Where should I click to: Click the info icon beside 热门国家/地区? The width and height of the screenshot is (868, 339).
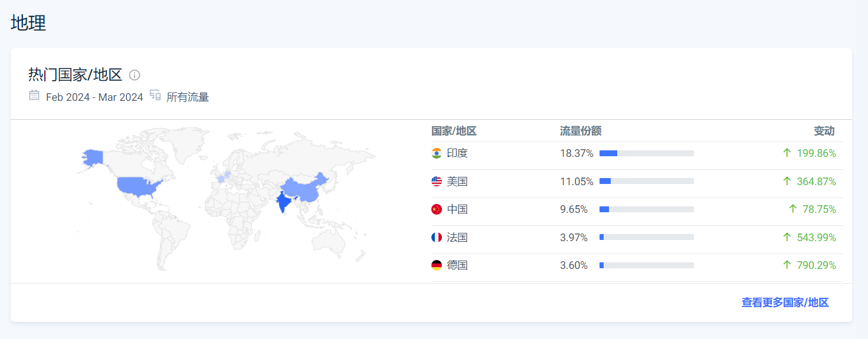[135, 75]
